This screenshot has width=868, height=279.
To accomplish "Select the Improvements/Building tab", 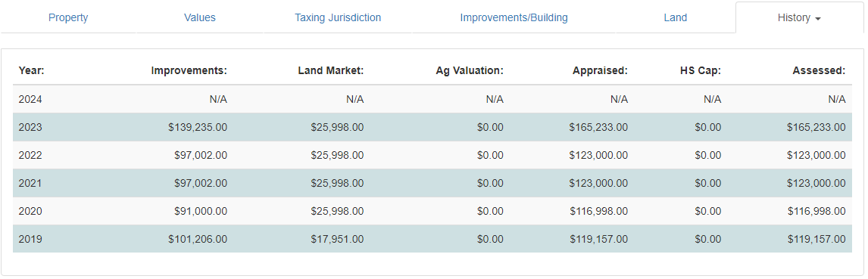I will point(514,17).
